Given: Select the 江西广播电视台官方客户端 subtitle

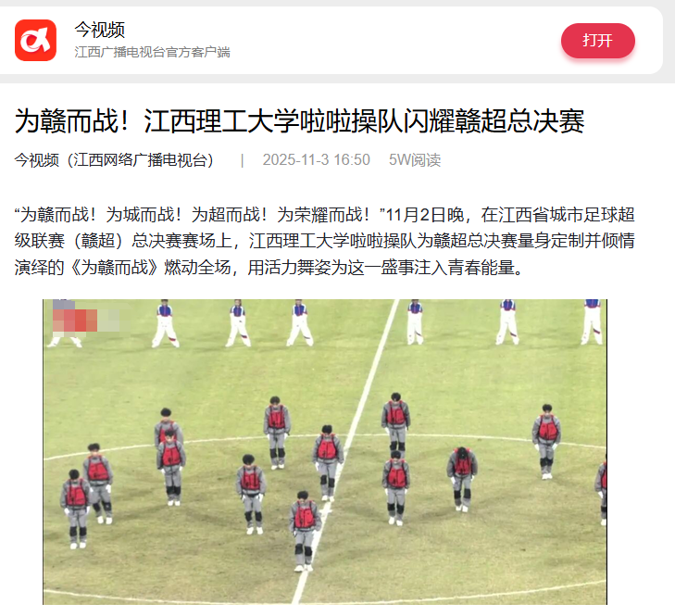Looking at the screenshot, I should point(153,52).
